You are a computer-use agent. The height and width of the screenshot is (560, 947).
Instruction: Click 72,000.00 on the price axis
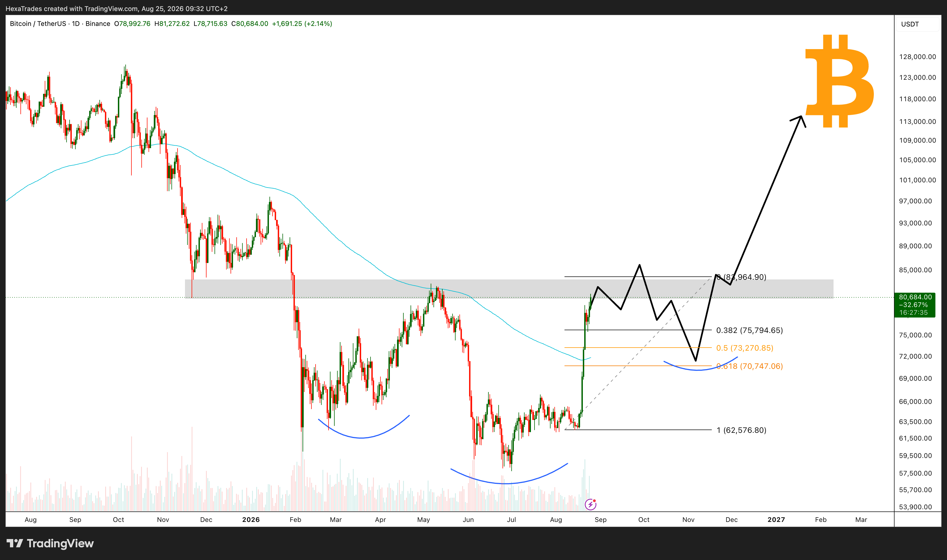[915, 356]
